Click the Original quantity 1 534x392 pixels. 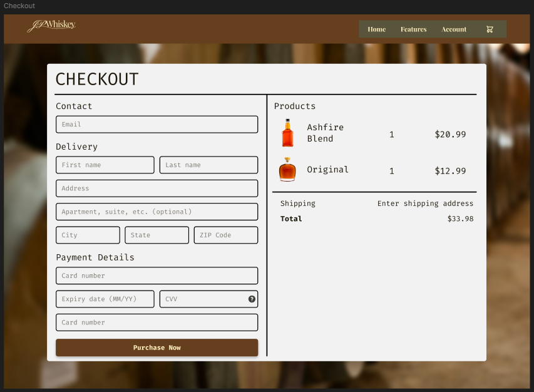(392, 171)
